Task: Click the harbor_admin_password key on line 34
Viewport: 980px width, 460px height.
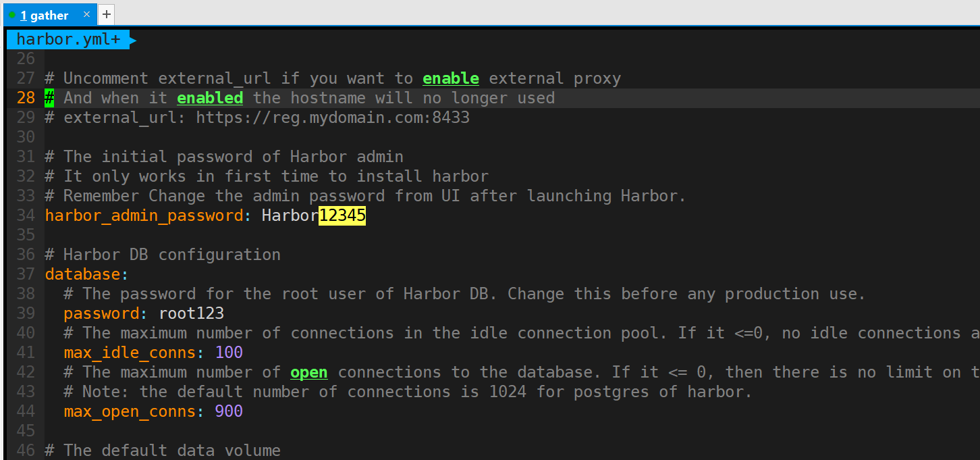Action: click(142, 215)
